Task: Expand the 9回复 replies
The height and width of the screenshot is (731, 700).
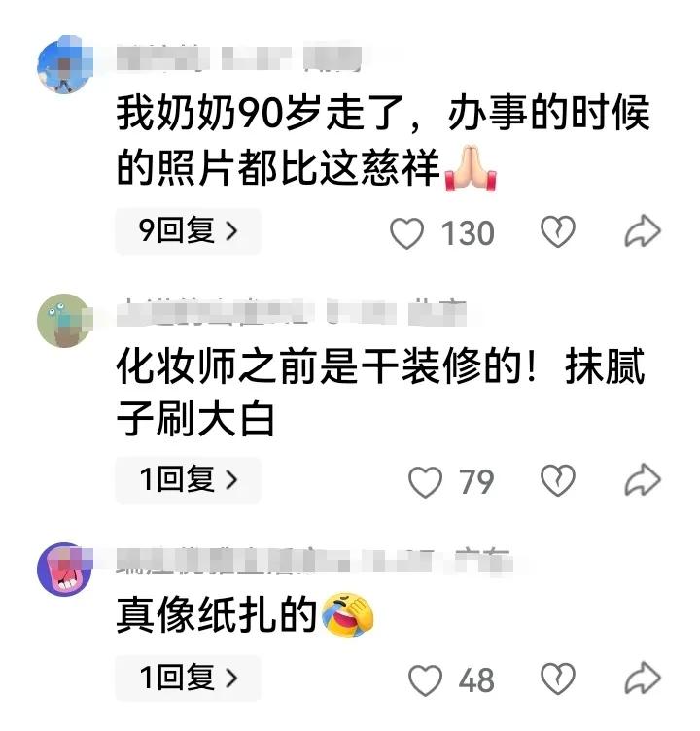Action: [188, 230]
